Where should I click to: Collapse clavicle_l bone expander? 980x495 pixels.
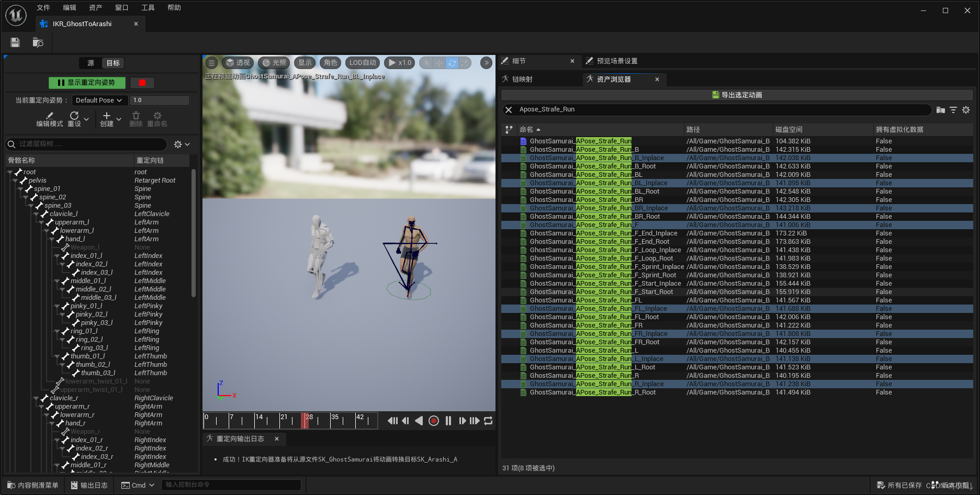click(x=36, y=214)
